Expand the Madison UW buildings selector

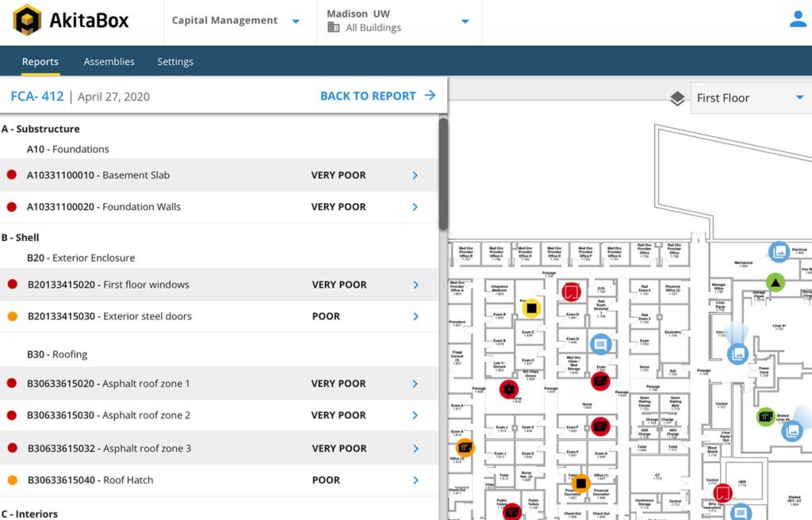(398, 21)
